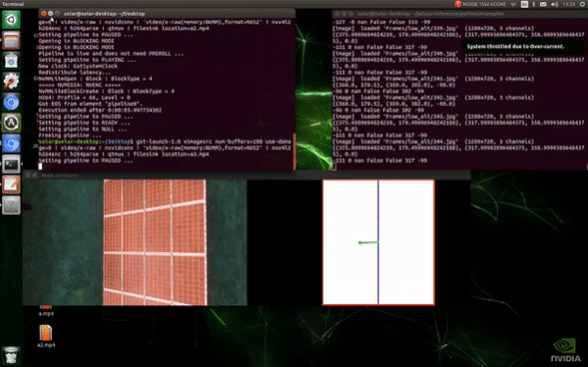Launch Ubuntu Software from the dock
Viewport: 588px width, 367px height.
11,61
